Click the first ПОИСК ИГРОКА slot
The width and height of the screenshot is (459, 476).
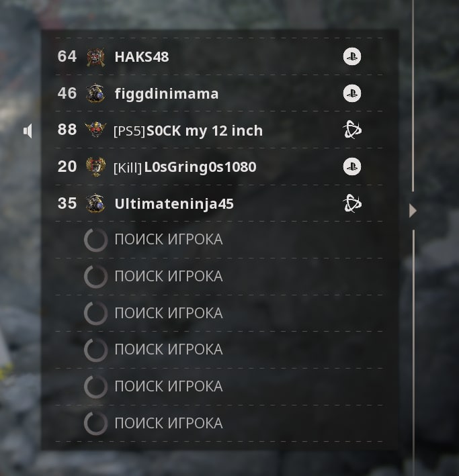click(219, 240)
